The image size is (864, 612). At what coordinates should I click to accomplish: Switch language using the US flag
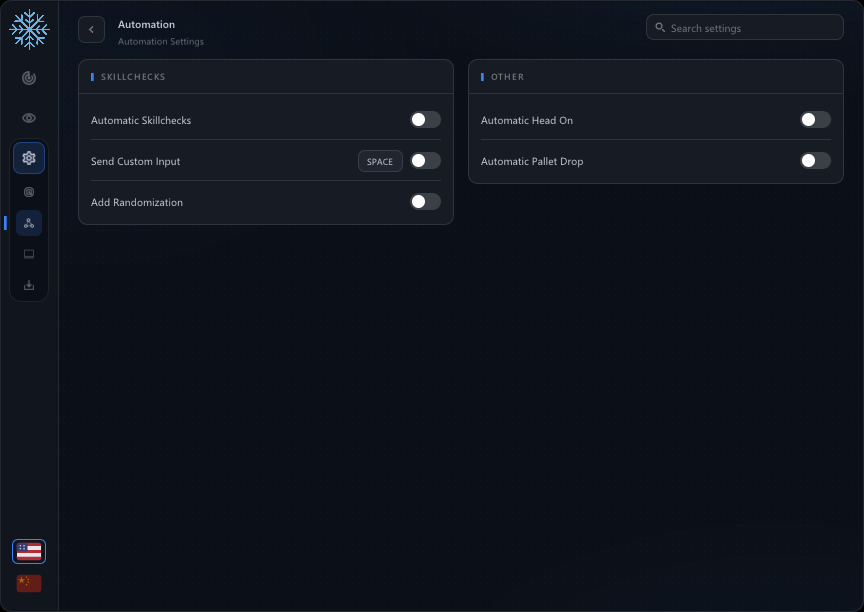[x=29, y=551]
